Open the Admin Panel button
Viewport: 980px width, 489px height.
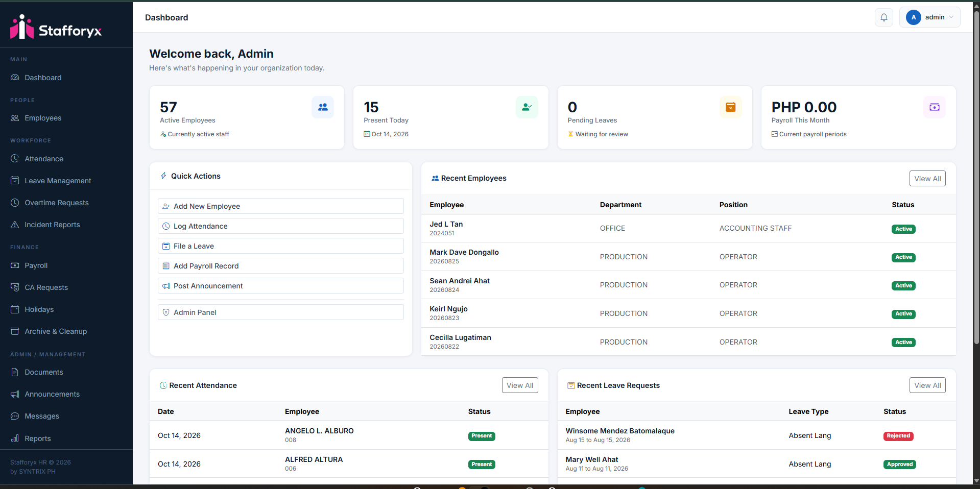tap(281, 312)
